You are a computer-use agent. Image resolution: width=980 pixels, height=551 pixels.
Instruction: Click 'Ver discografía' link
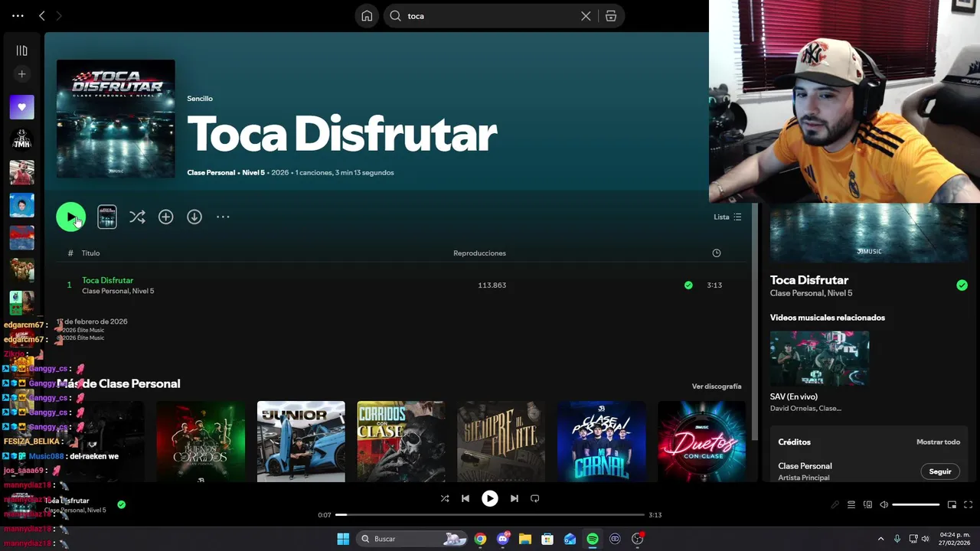pyautogui.click(x=717, y=386)
